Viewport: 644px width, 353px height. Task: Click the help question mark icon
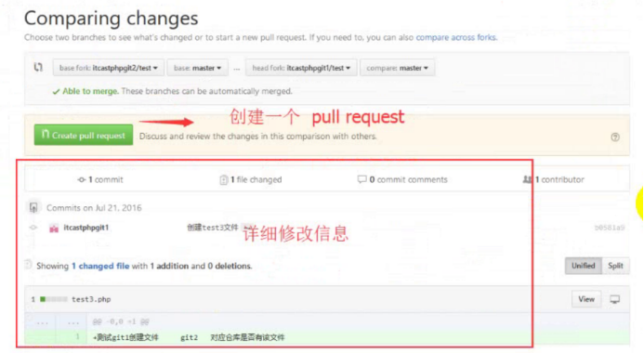[615, 137]
